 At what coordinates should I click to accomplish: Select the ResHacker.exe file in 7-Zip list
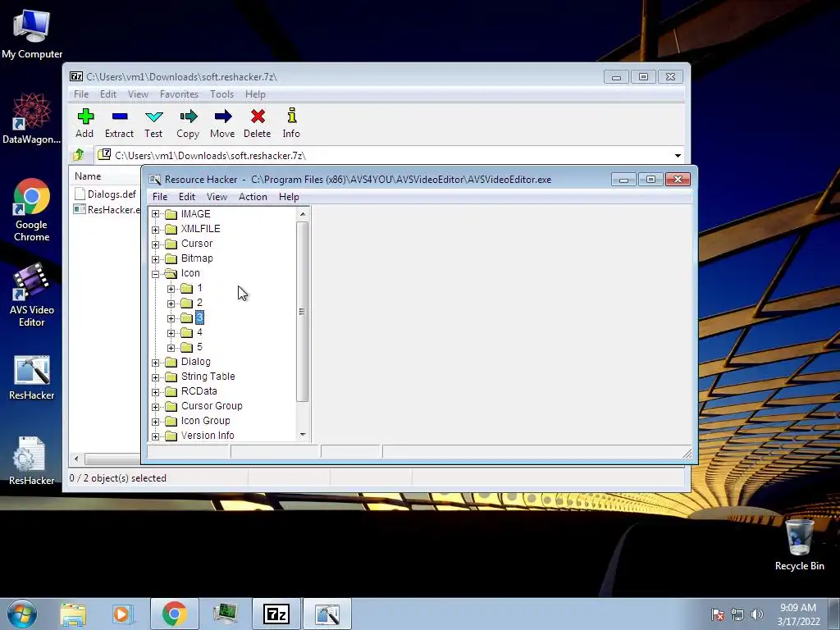pos(107,209)
